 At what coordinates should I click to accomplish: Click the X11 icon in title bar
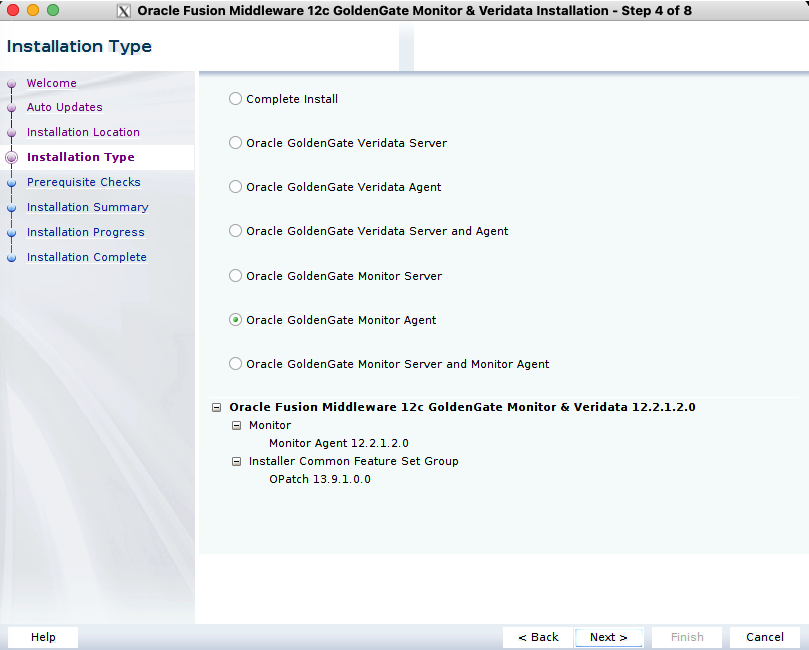click(x=124, y=11)
